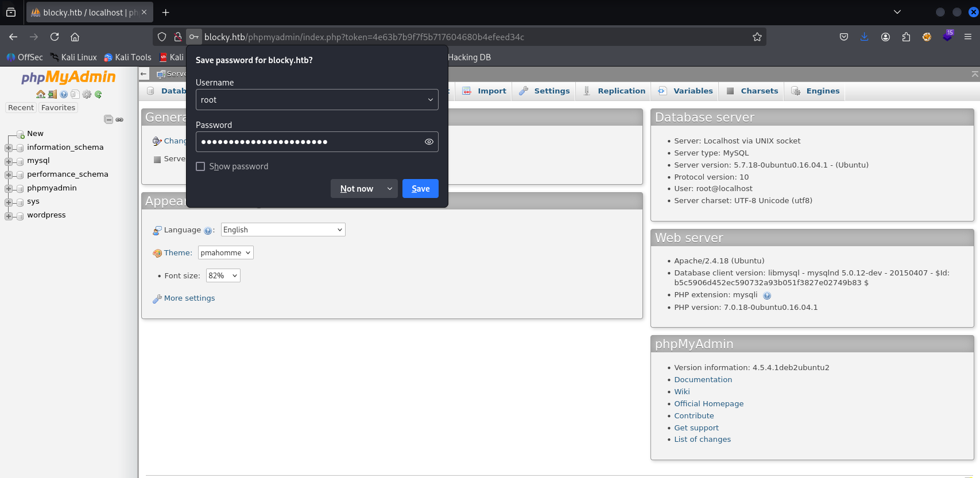Click the padlock site security icon
980x478 pixels.
[178, 37]
